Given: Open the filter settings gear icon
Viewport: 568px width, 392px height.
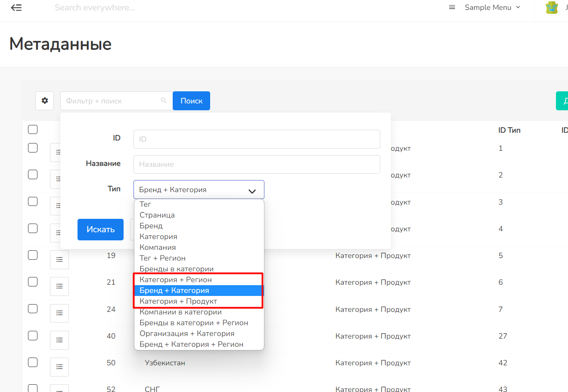Looking at the screenshot, I should pyautogui.click(x=45, y=101).
